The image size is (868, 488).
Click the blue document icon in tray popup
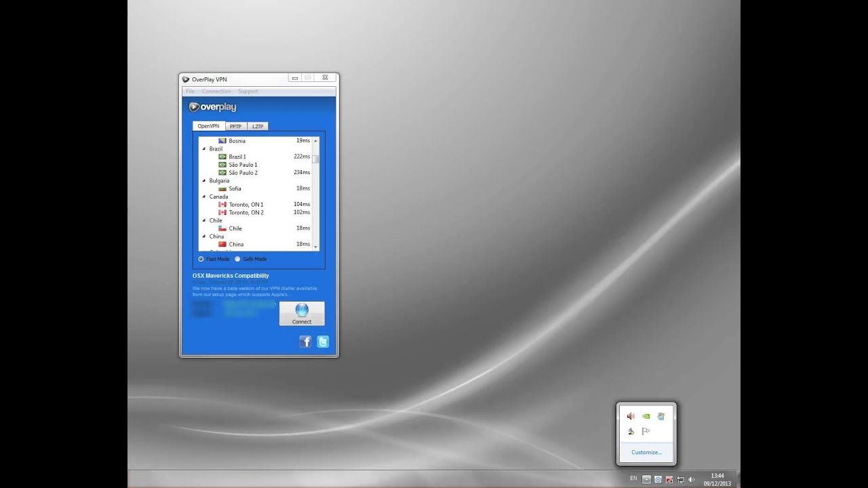661,416
